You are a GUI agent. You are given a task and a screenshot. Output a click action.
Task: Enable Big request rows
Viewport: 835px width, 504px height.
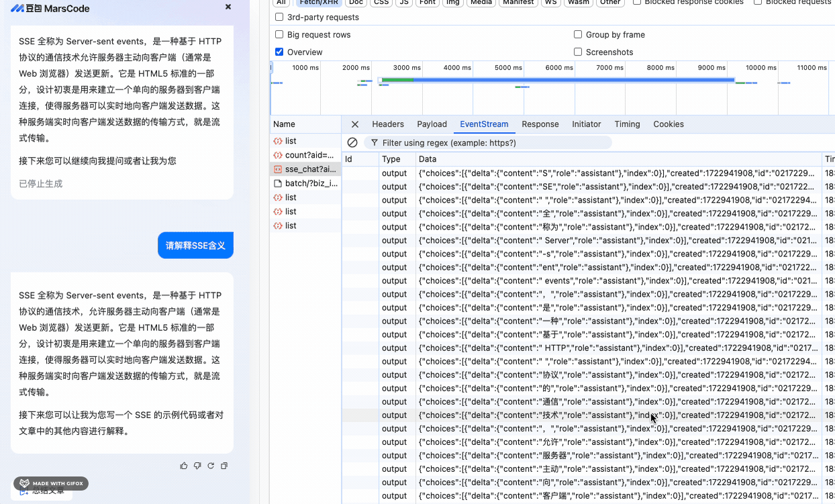(x=279, y=34)
